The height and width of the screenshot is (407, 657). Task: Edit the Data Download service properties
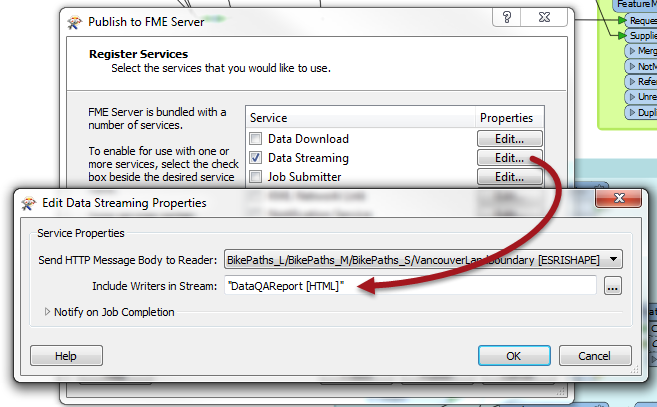510,139
